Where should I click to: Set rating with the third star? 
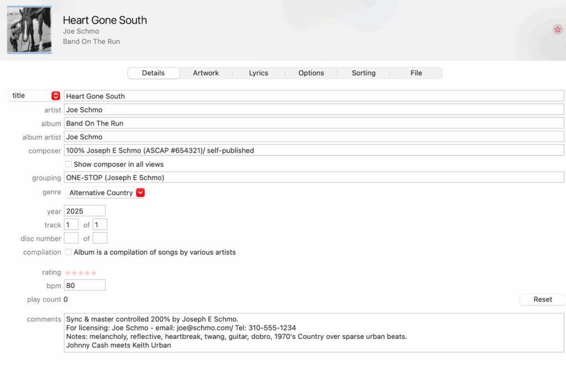[81, 273]
